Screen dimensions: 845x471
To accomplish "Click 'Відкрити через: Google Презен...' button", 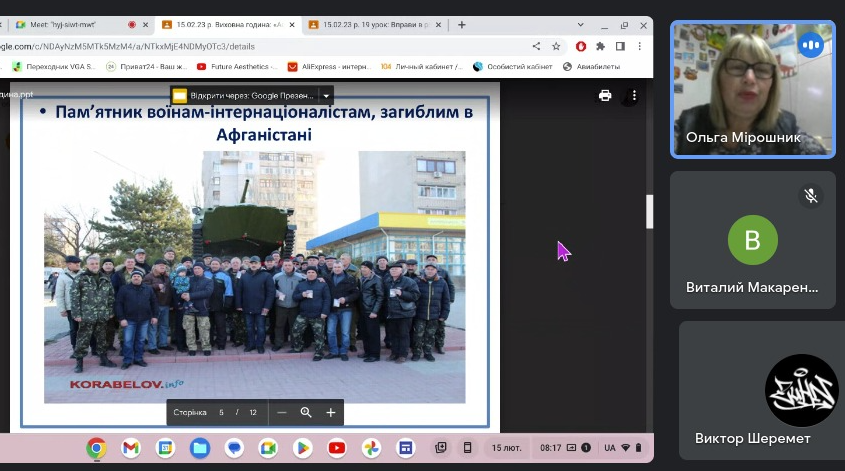I will [244, 95].
